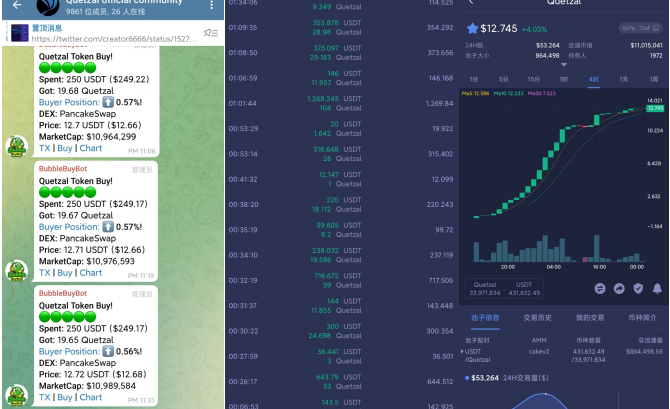The height and width of the screenshot is (409, 670).
Task: Click the Quetzal 33,971.834 pool box
Action: click(485, 288)
